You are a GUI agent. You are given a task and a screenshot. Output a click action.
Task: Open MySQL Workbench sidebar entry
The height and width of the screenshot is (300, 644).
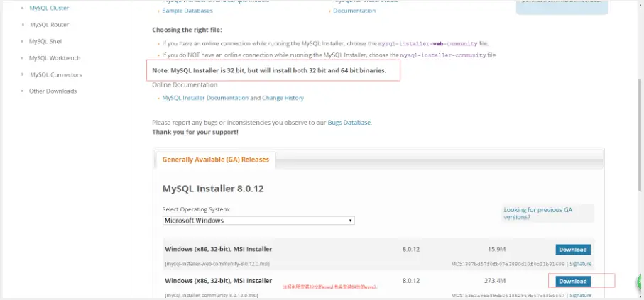[x=55, y=58]
